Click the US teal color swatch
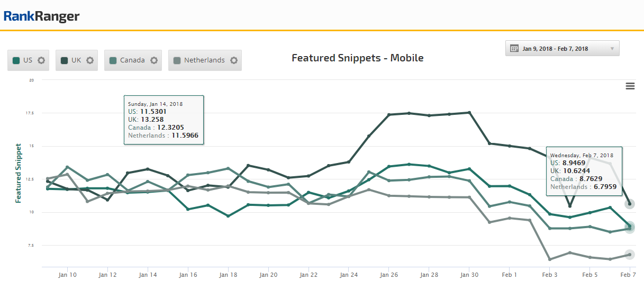644x289 pixels. tap(16, 60)
